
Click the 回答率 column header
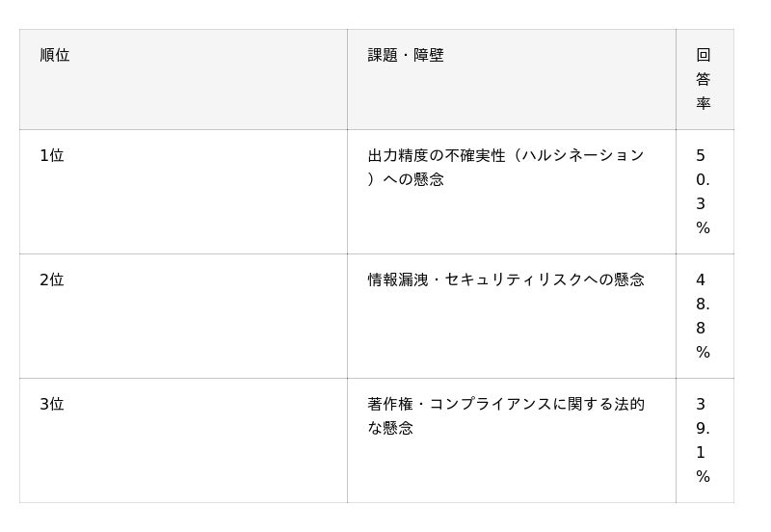pos(704,79)
